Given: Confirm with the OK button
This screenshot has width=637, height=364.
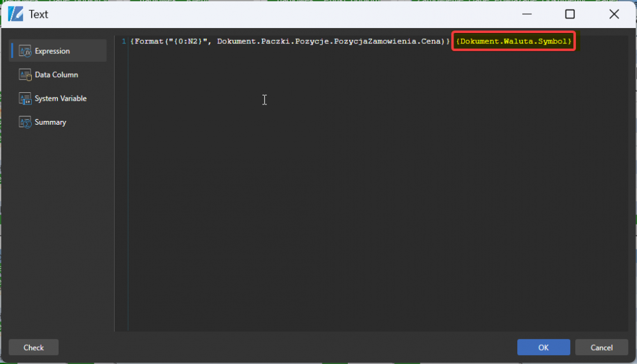Looking at the screenshot, I should click(543, 347).
